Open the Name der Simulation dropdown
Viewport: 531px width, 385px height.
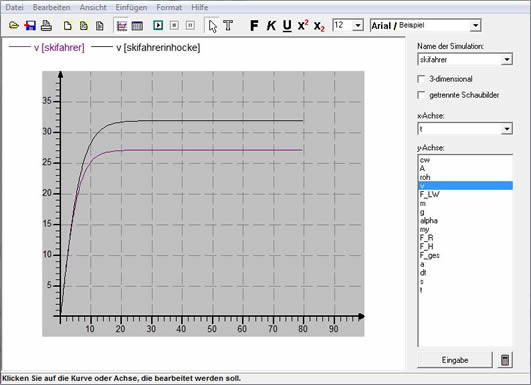pos(506,60)
